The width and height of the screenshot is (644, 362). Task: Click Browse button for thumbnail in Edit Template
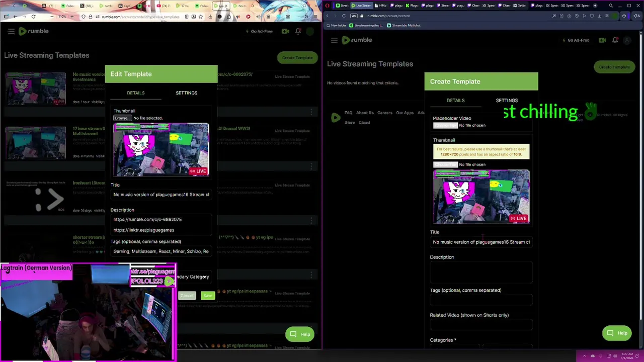[x=122, y=118]
